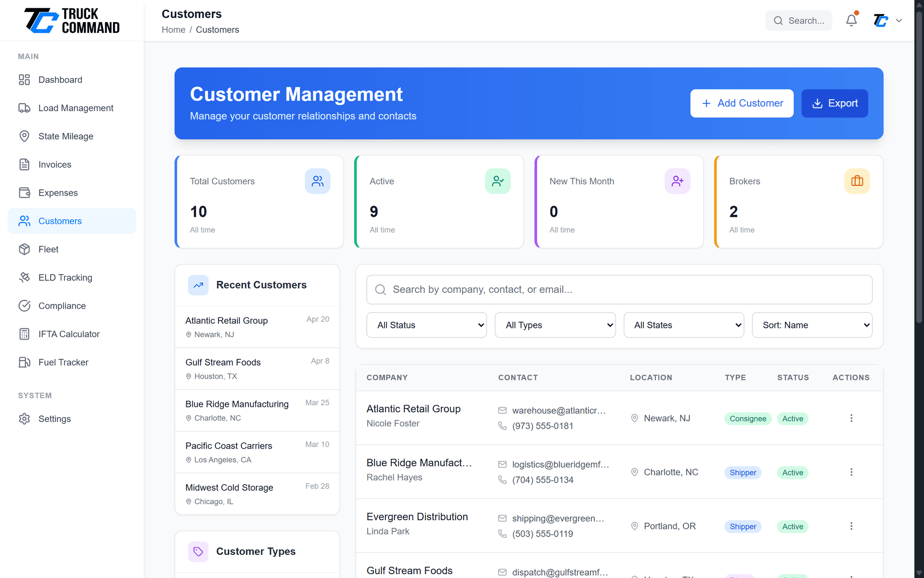Click the Settings gear icon
This screenshot has height=578, width=924.
[x=25, y=419]
